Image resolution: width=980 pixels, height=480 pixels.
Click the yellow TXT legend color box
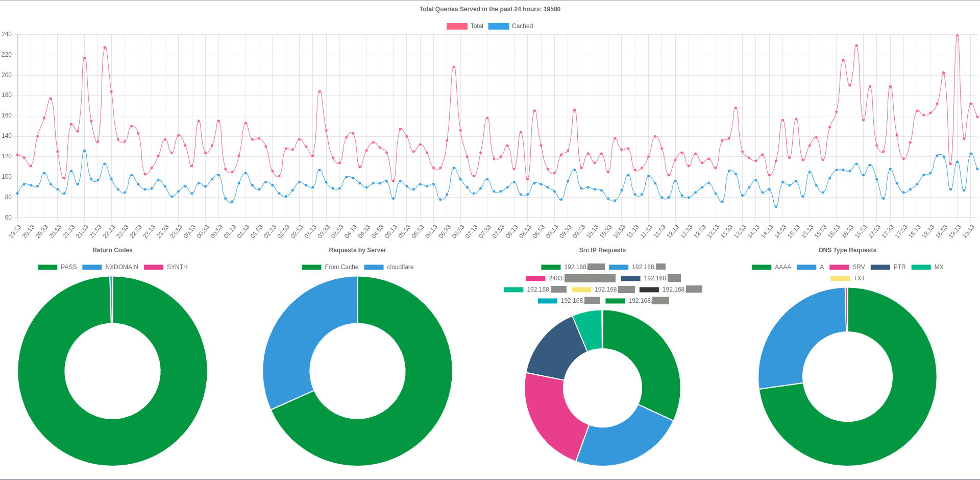840,278
